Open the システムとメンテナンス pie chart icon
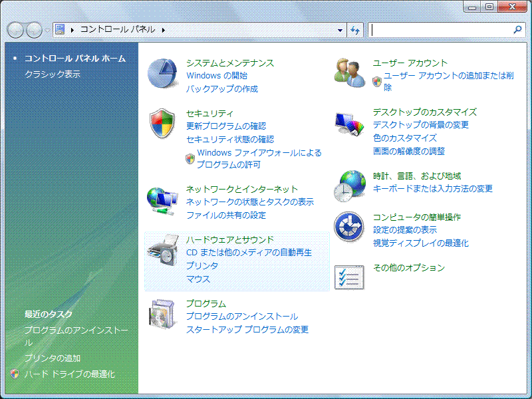 [163, 73]
